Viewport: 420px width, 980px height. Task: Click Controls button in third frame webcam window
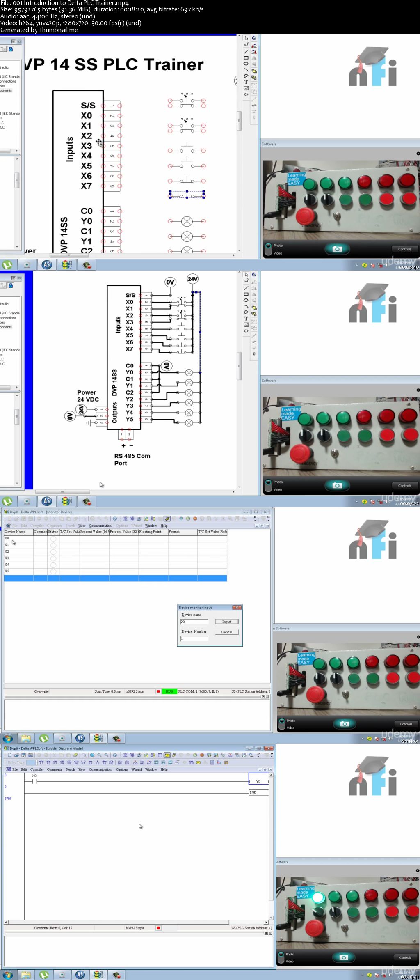tap(406, 724)
